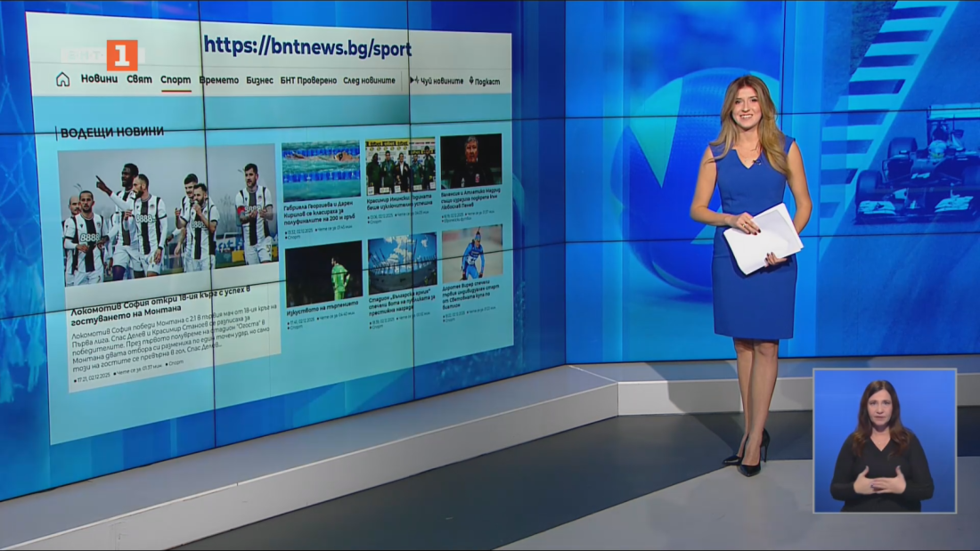Screen dimensions: 980x551
Task: Open the След новините section
Action: [x=369, y=80]
